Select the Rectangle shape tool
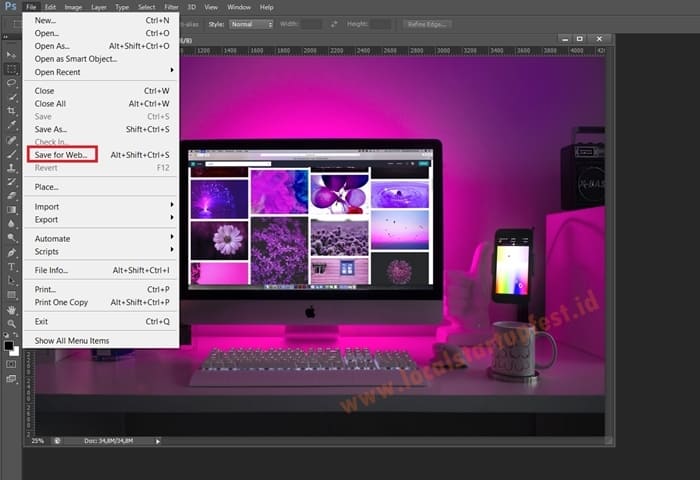Screen dimensions: 700x480 [x=11, y=295]
